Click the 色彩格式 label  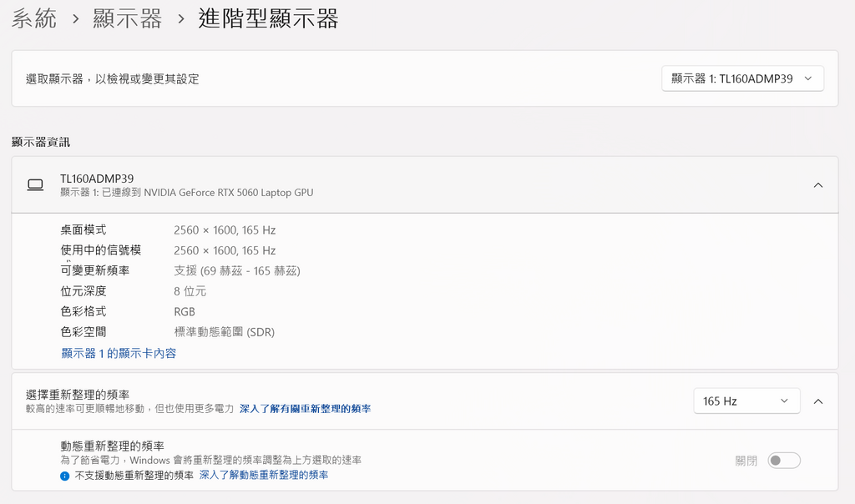point(83,312)
